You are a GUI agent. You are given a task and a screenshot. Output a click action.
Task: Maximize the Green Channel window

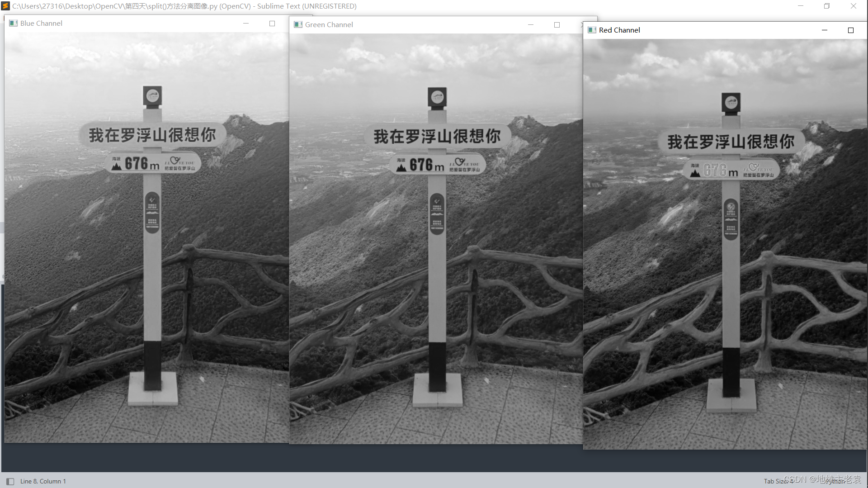(557, 24)
